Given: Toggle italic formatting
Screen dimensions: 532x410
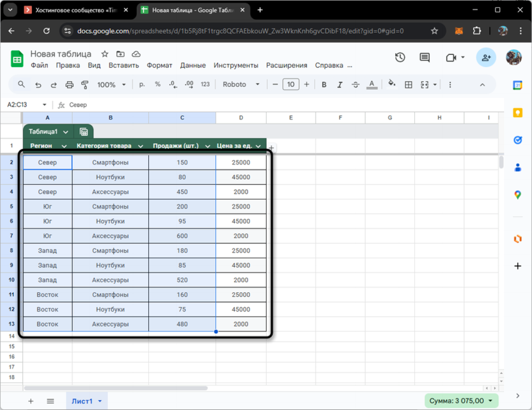Looking at the screenshot, I should coord(340,84).
